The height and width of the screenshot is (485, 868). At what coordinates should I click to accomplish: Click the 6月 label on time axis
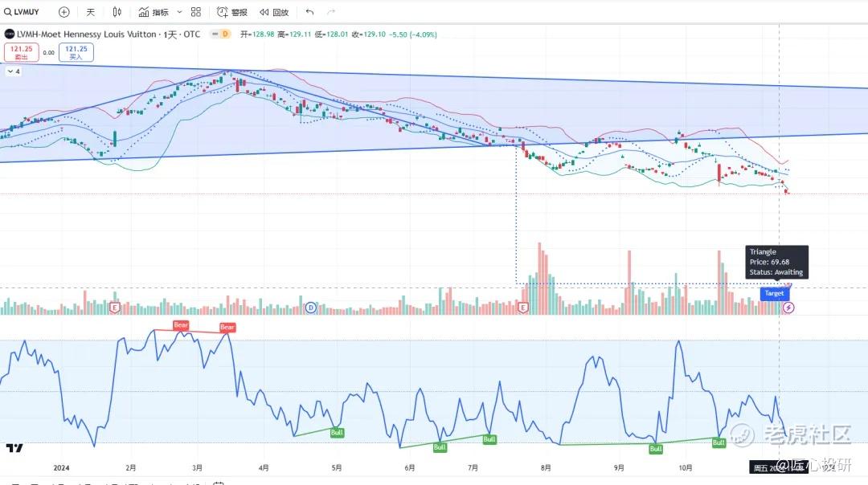tap(410, 468)
